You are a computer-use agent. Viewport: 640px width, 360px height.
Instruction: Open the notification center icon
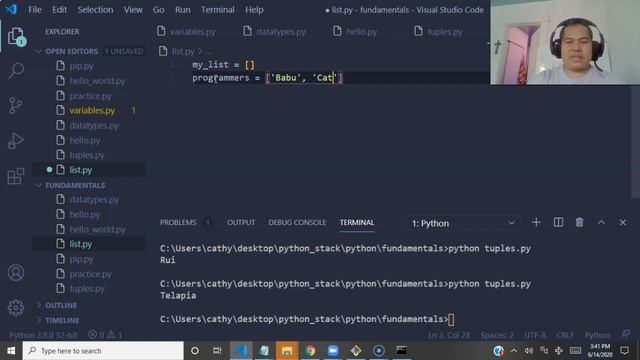pyautogui.click(x=624, y=351)
